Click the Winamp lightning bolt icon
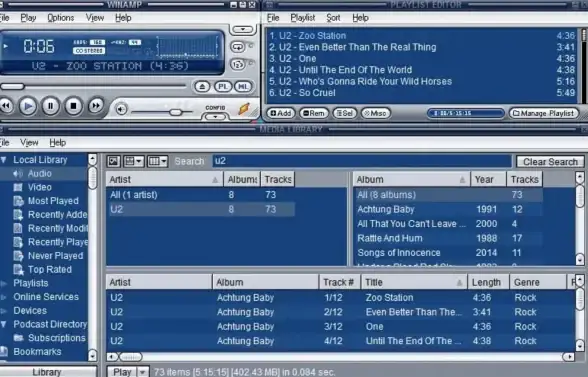 244,108
